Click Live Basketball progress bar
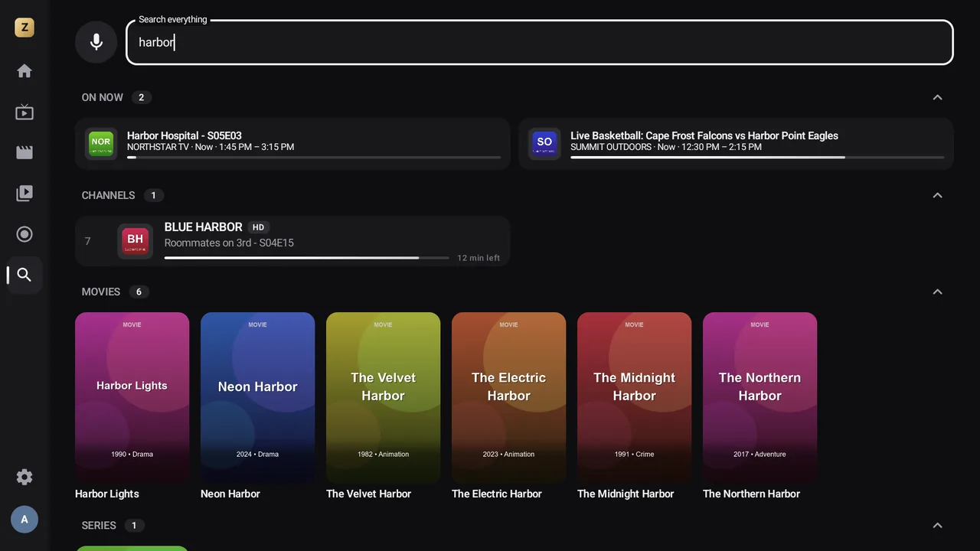The width and height of the screenshot is (980, 551). coord(757,158)
